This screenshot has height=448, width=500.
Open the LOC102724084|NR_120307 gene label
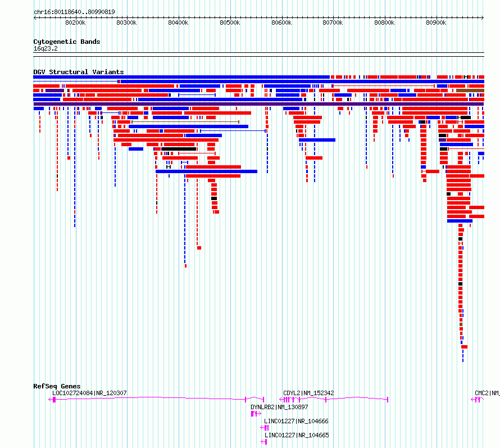(89, 393)
